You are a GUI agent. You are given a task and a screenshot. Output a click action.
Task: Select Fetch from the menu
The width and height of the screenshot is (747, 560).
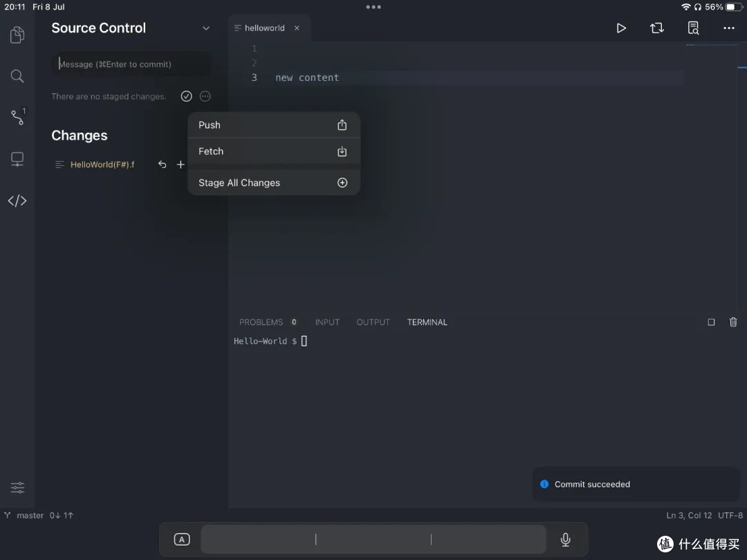pyautogui.click(x=273, y=151)
